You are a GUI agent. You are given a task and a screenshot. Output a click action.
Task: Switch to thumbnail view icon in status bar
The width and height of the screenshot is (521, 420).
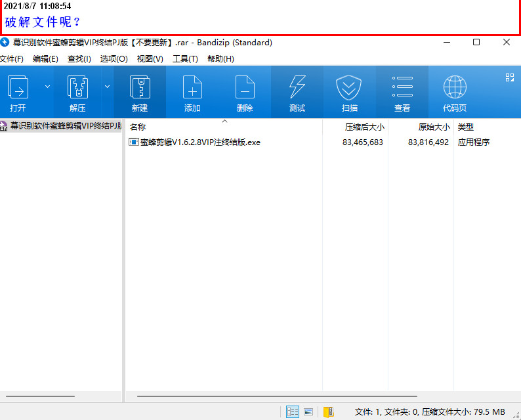pyautogui.click(x=308, y=412)
